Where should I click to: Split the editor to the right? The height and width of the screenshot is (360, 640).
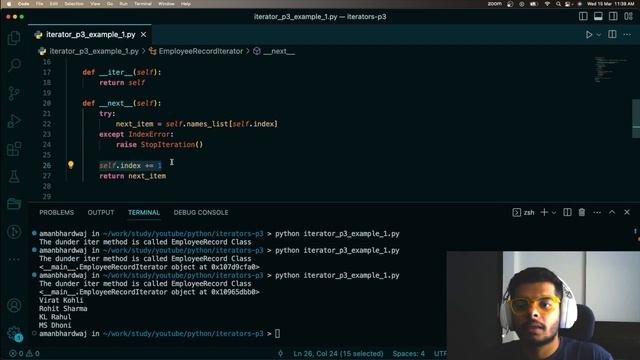(x=612, y=35)
